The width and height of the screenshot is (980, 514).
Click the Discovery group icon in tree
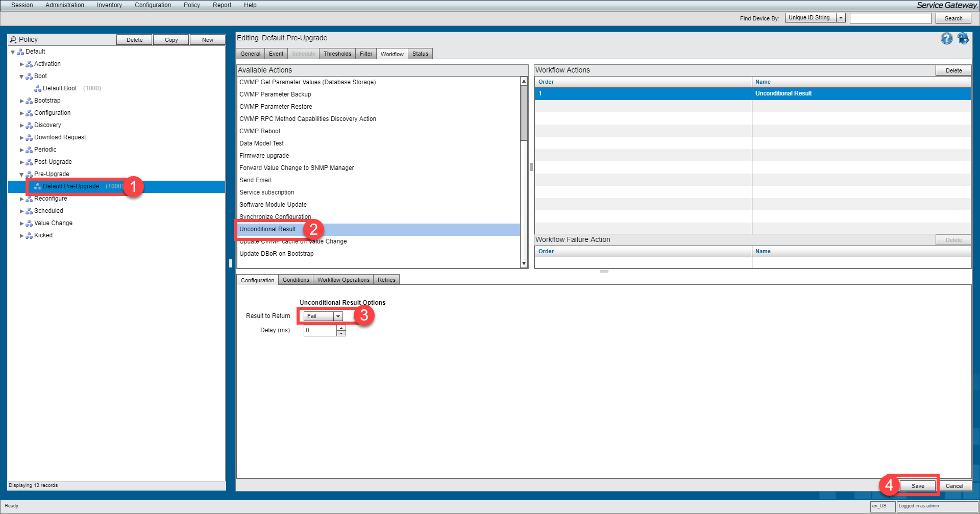click(x=29, y=126)
